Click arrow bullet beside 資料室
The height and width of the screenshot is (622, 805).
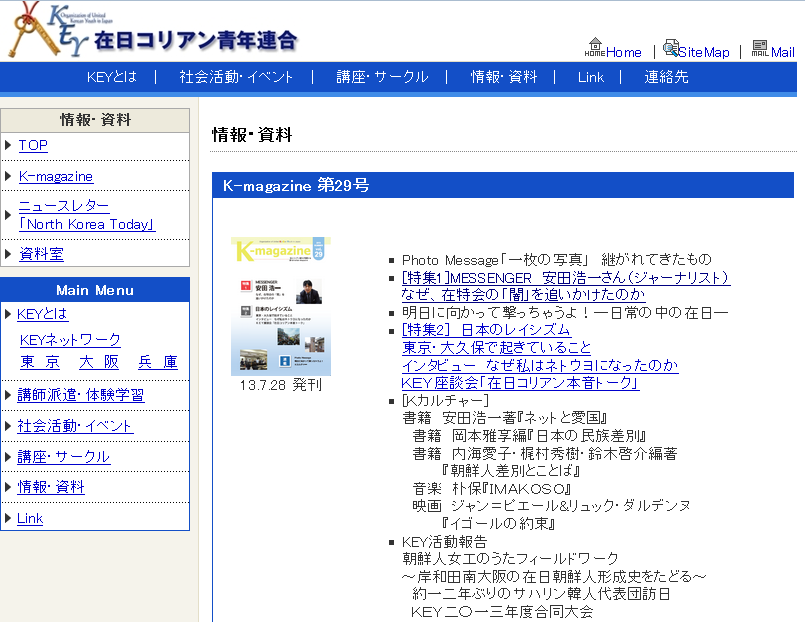8,254
